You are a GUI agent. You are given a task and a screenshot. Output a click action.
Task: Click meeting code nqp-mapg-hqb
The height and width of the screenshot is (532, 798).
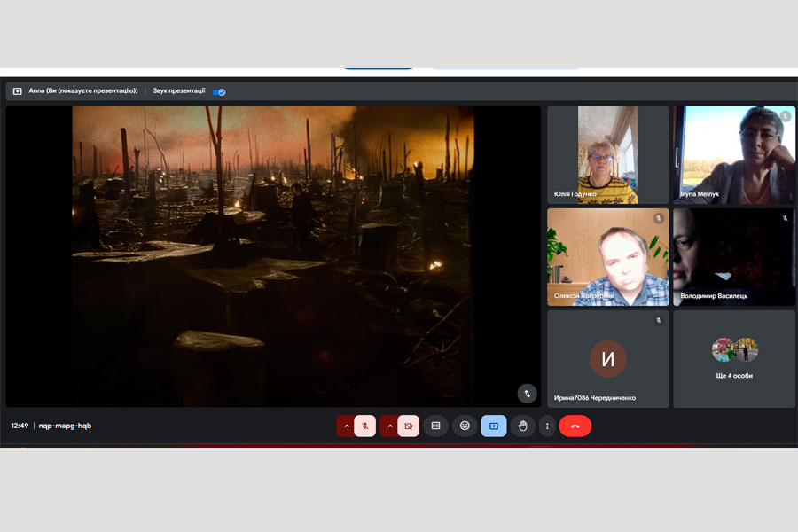pos(65,426)
